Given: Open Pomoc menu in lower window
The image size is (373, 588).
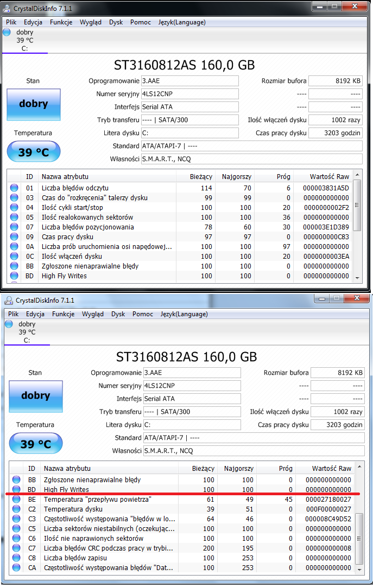Looking at the screenshot, I should click(x=143, y=314).
